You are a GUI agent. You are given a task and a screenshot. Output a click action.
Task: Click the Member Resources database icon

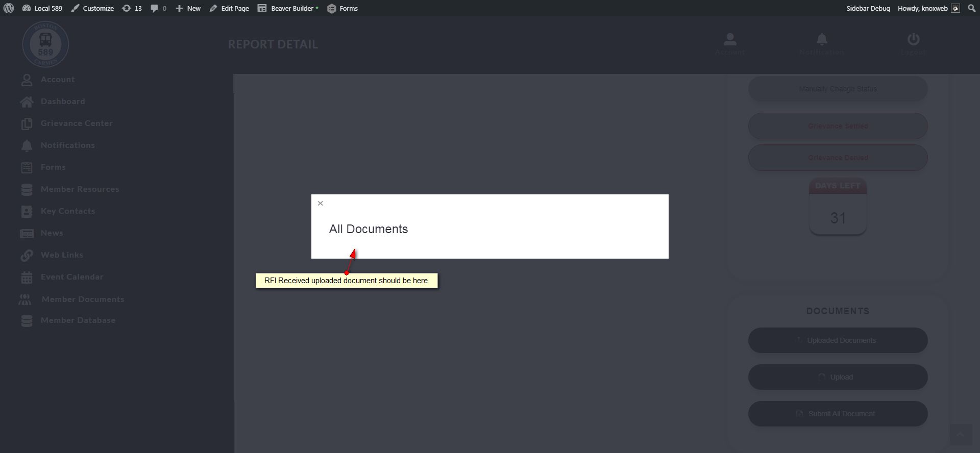[x=27, y=190]
